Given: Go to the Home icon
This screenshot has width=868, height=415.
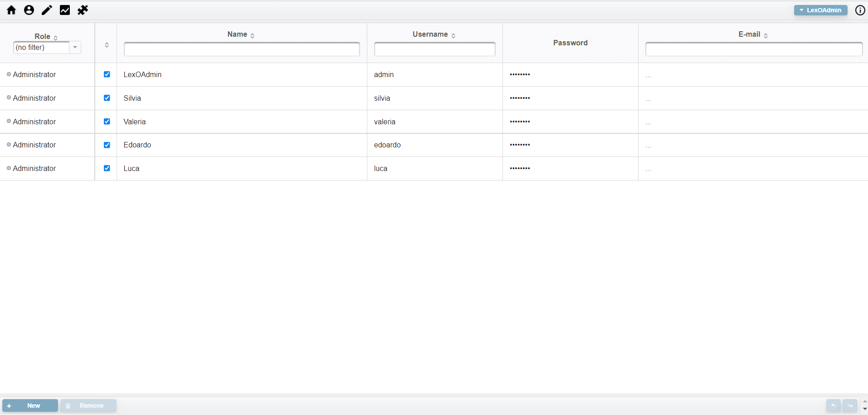Looking at the screenshot, I should coord(11,10).
